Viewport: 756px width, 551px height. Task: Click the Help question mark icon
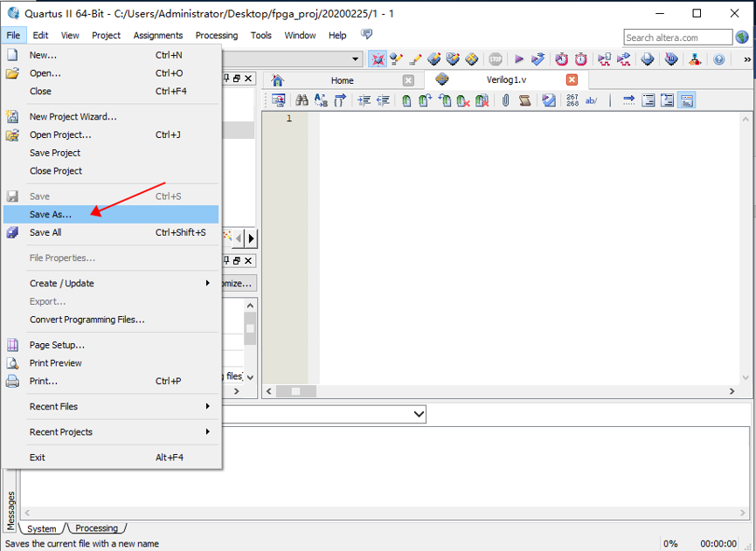pos(718,59)
